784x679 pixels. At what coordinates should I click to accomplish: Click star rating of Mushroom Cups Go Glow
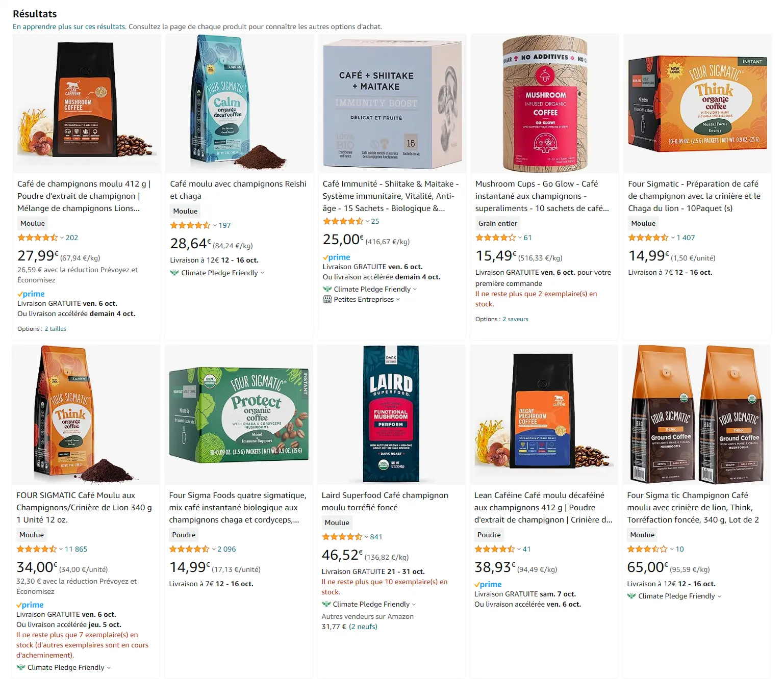[496, 238]
